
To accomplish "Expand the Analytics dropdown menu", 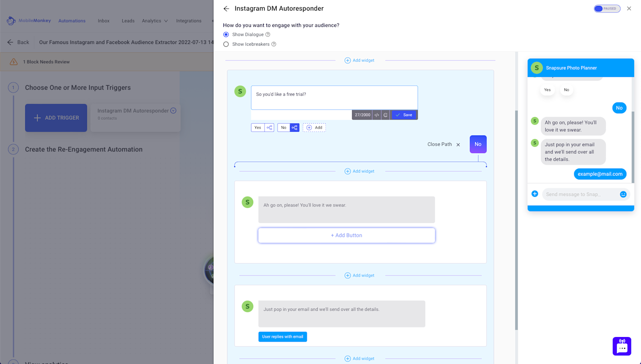I will tap(155, 21).
